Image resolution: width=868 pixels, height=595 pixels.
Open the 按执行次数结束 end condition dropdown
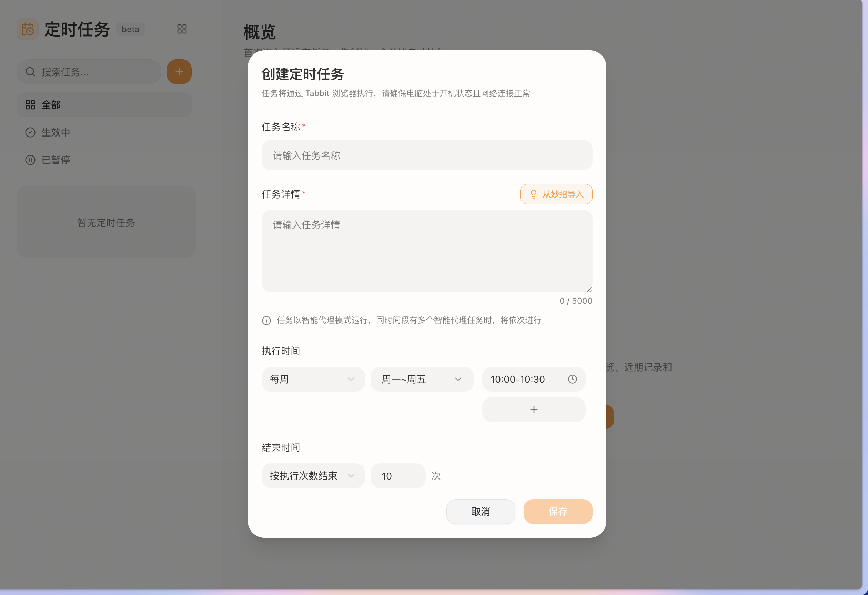pyautogui.click(x=313, y=476)
